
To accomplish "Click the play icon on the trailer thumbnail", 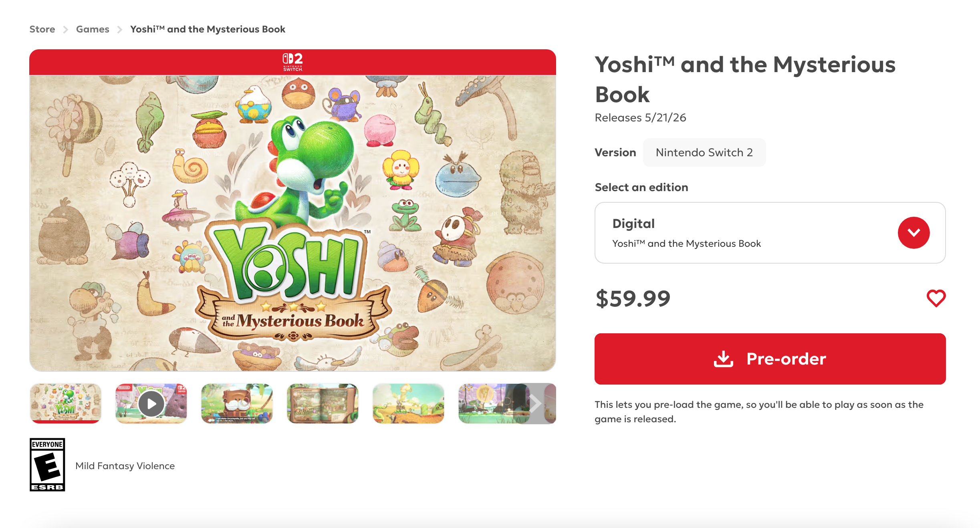I will (151, 403).
